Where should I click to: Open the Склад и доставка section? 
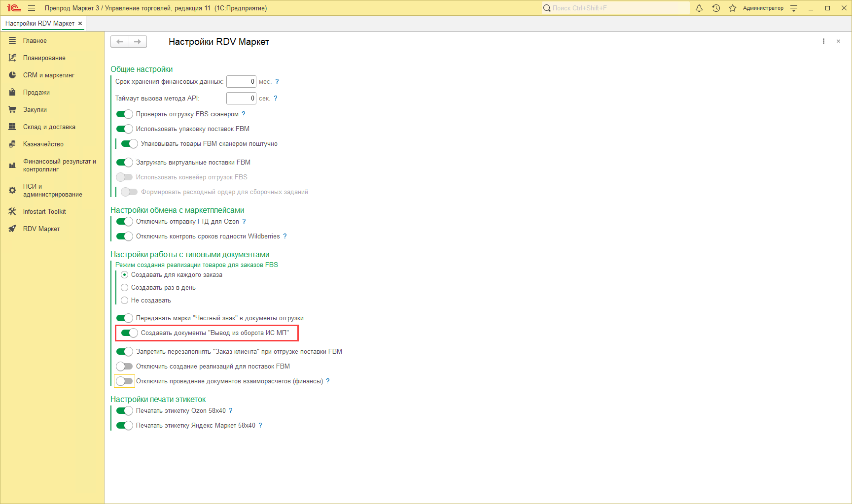pos(49,127)
